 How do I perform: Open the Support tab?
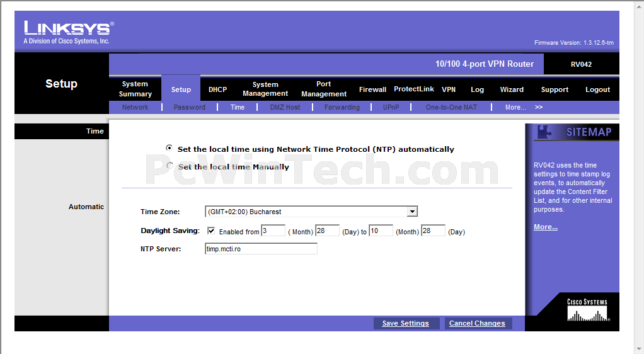pos(555,89)
